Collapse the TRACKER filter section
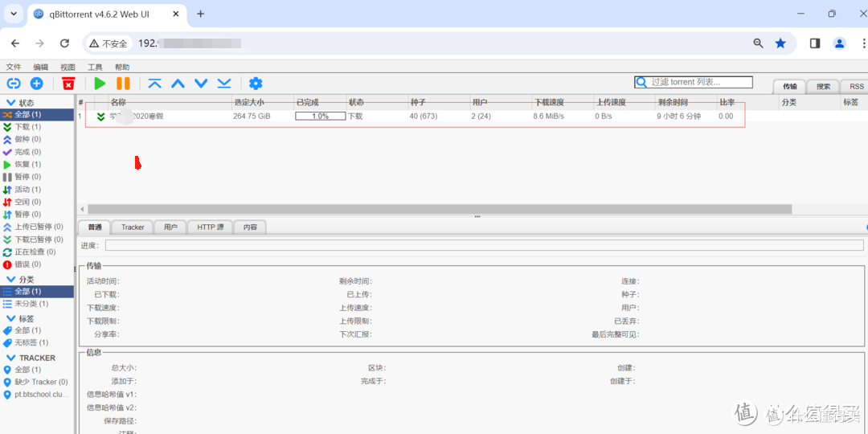The image size is (868, 434). point(10,358)
